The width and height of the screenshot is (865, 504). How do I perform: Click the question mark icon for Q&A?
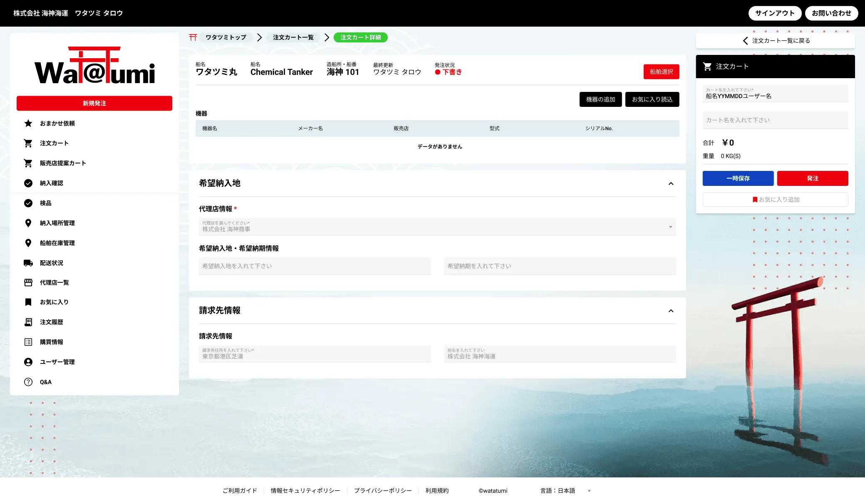28,382
